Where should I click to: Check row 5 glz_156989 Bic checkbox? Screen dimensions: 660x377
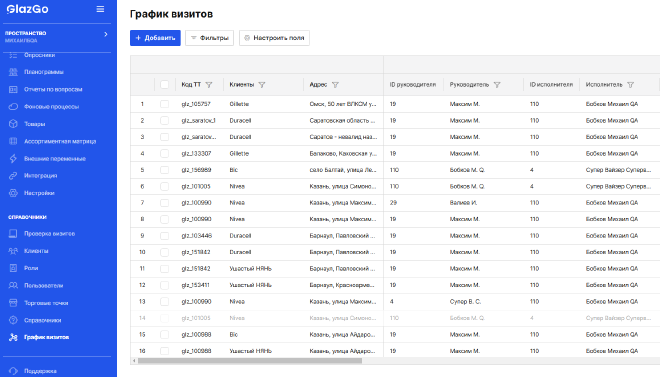(x=164, y=170)
